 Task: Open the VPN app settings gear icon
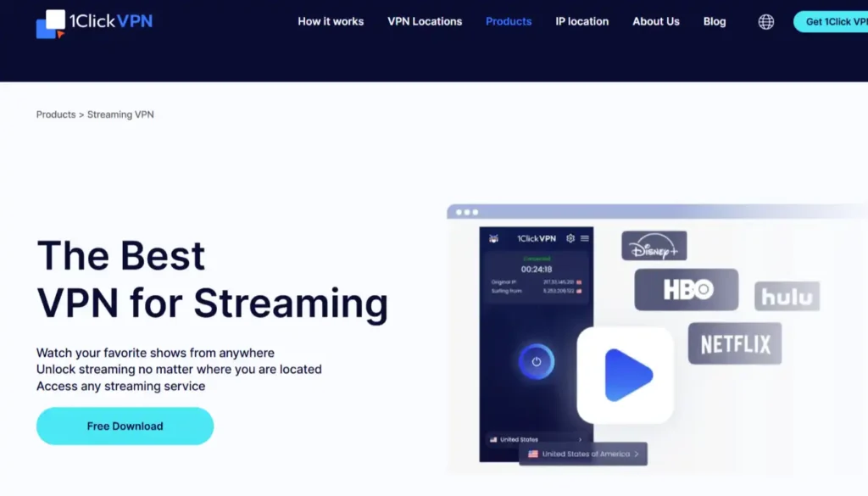(x=570, y=239)
